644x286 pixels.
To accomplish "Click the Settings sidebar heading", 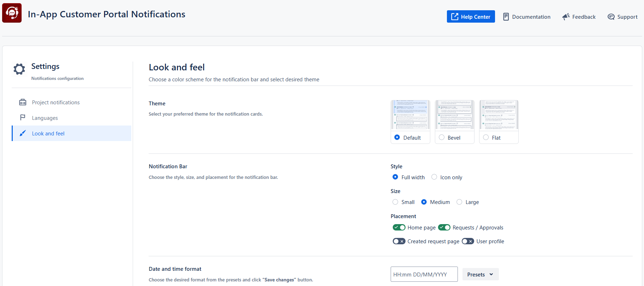I will [x=45, y=66].
